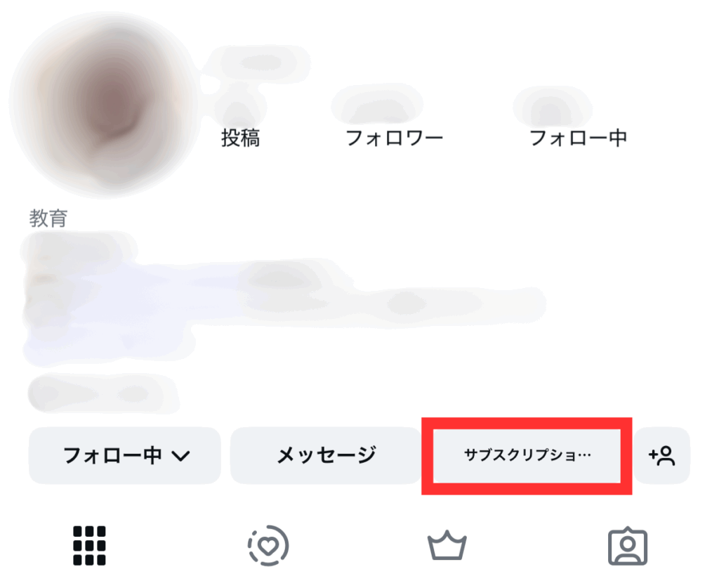
Task: Expand the フォロー中 chevron arrow
Action: [180, 456]
